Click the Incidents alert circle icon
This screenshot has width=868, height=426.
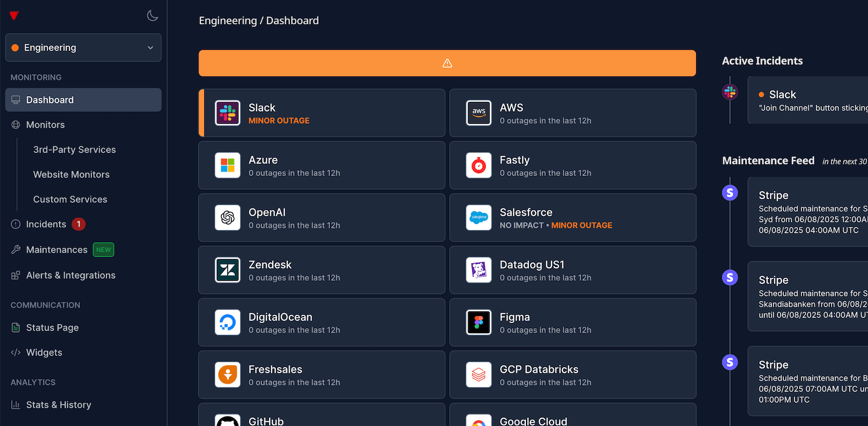click(x=16, y=224)
